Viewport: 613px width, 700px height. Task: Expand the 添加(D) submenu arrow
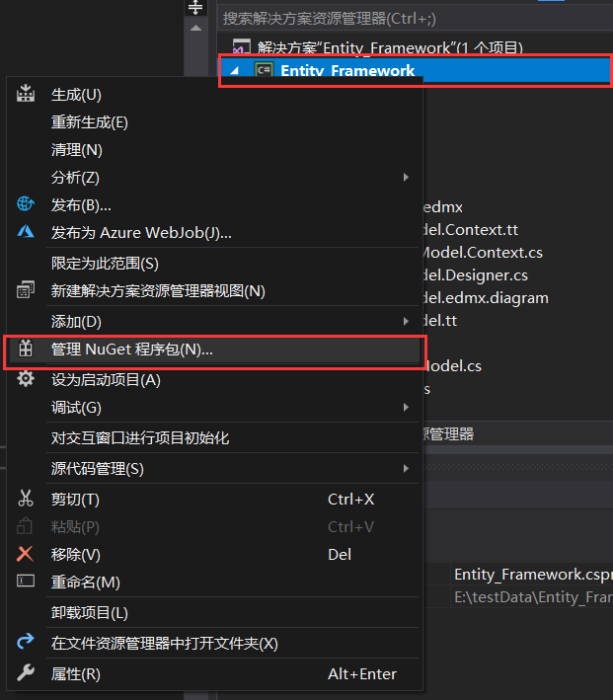point(406,322)
